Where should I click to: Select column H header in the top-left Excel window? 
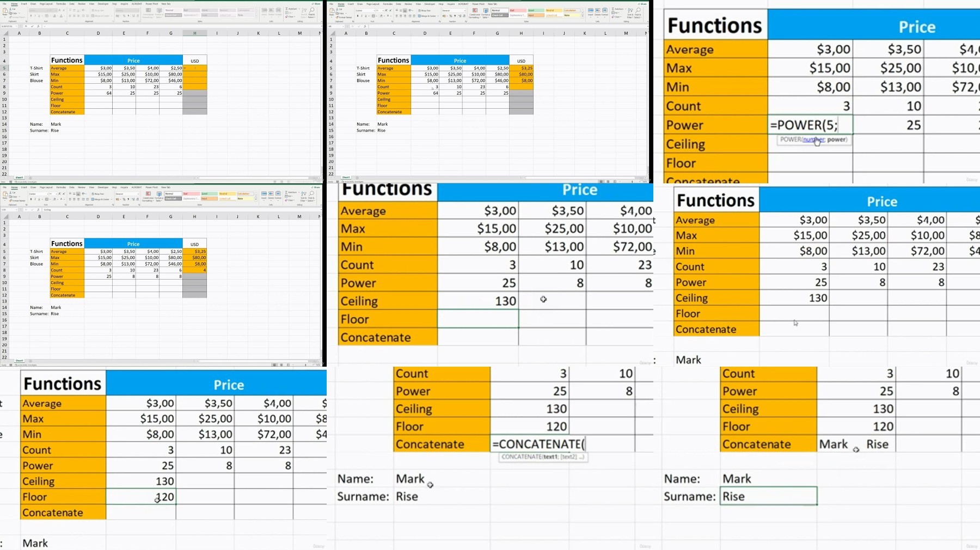coord(194,33)
